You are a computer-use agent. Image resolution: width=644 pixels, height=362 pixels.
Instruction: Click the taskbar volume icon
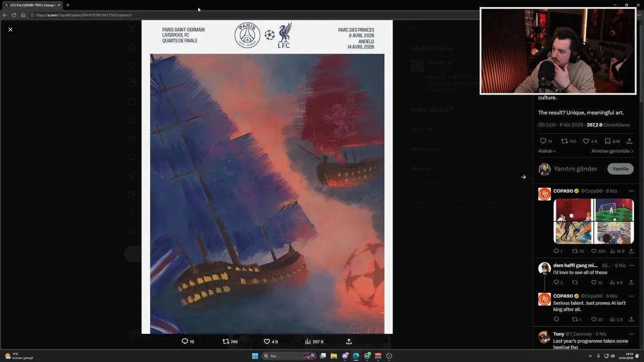coord(612,356)
